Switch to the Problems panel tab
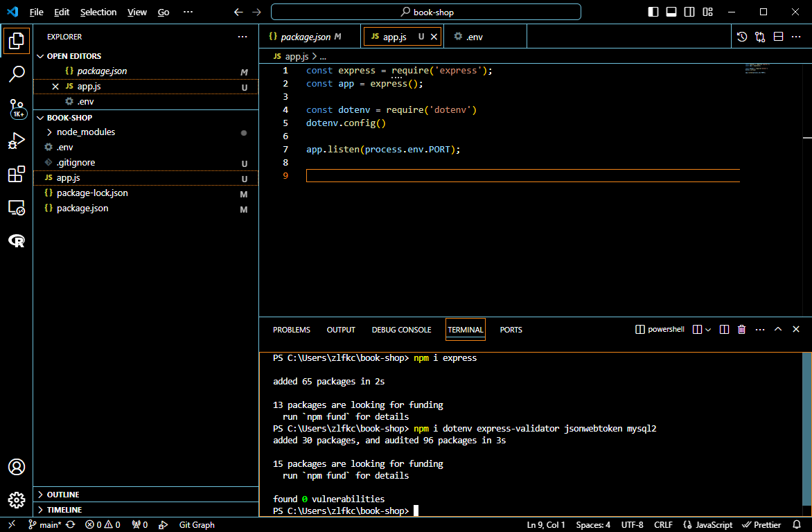Viewport: 812px width, 532px height. (x=292, y=330)
